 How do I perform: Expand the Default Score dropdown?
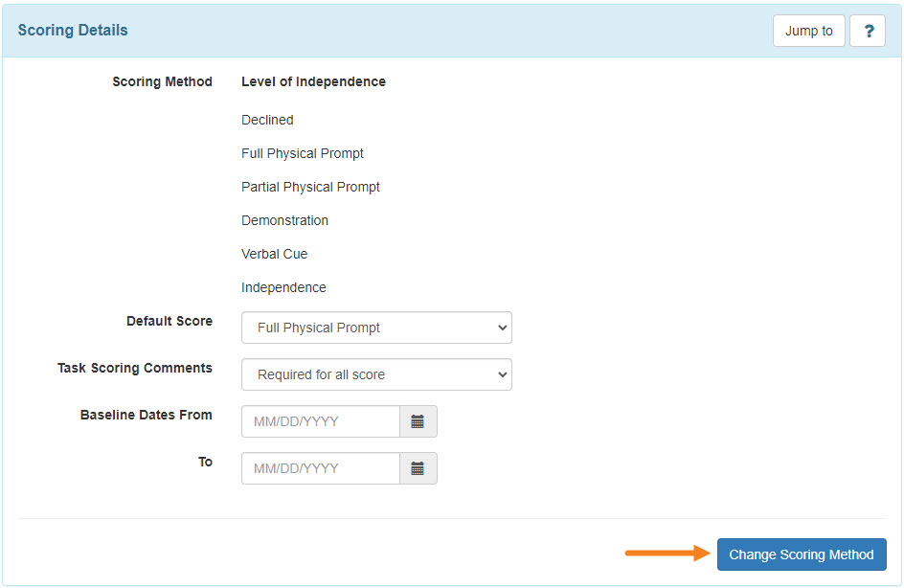(x=376, y=328)
